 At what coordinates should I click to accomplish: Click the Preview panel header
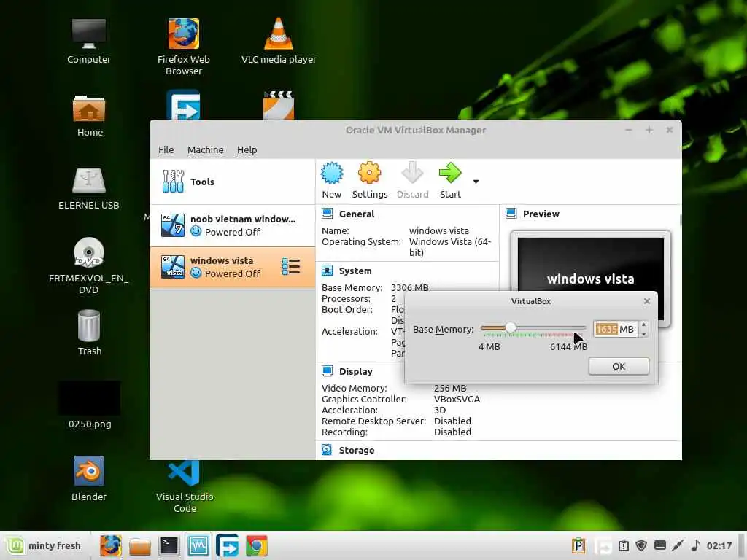click(541, 214)
